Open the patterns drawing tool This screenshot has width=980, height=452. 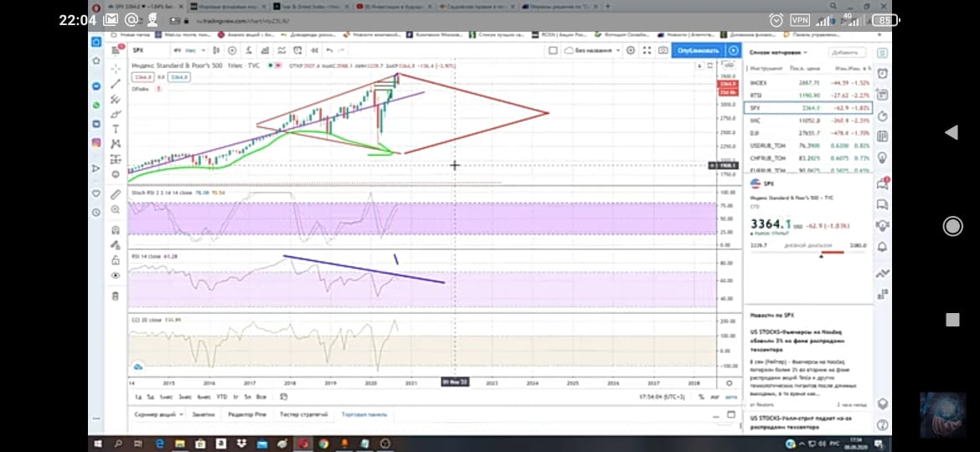116,144
